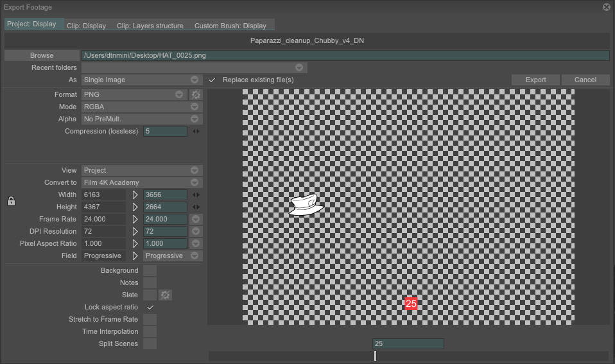Open the Recent folders dropdown
This screenshot has width=615, height=364.
click(x=195, y=68)
